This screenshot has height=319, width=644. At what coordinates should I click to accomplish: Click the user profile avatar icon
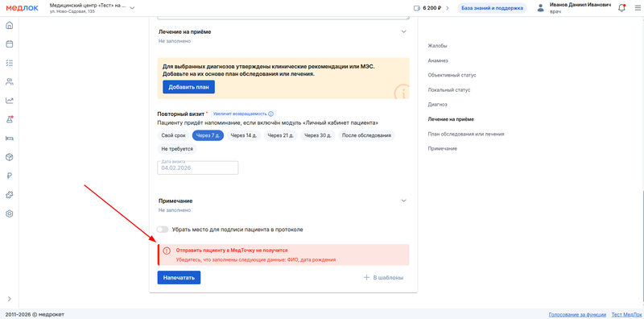(x=540, y=8)
